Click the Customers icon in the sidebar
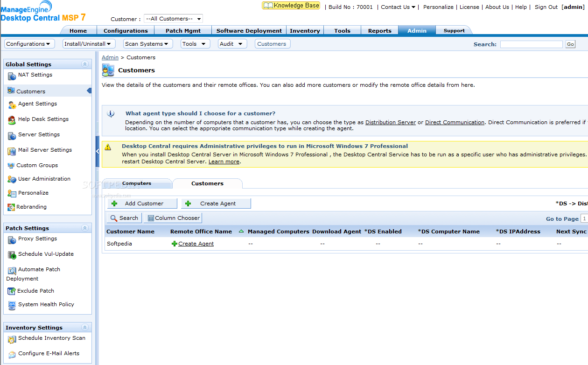The height and width of the screenshot is (365, 588). [11, 91]
